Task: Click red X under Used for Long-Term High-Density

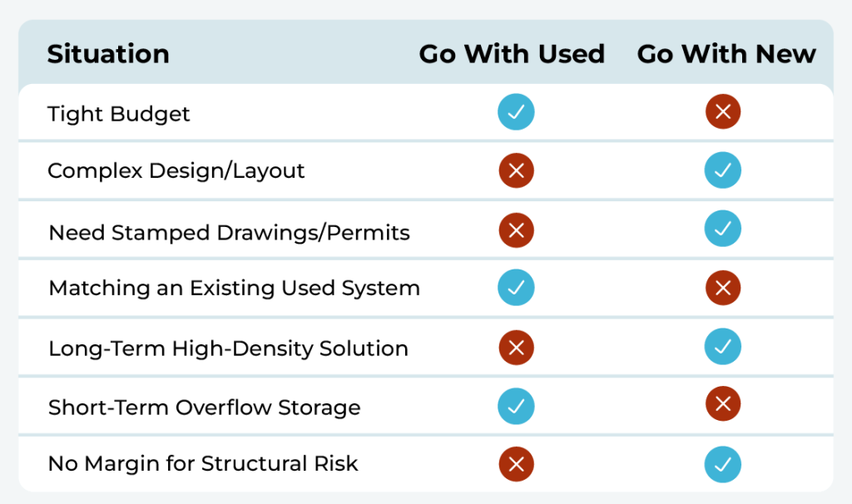Action: pyautogui.click(x=516, y=347)
